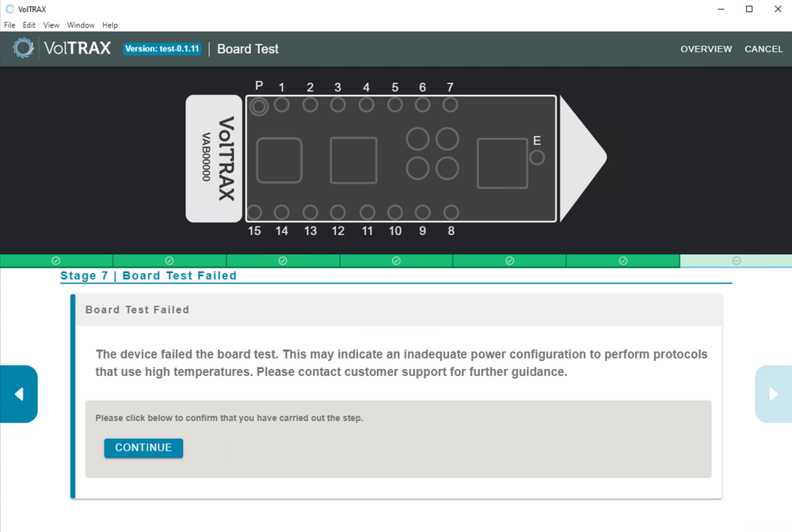Click the fifth progress bar segment
The width and height of the screenshot is (792, 532).
509,260
